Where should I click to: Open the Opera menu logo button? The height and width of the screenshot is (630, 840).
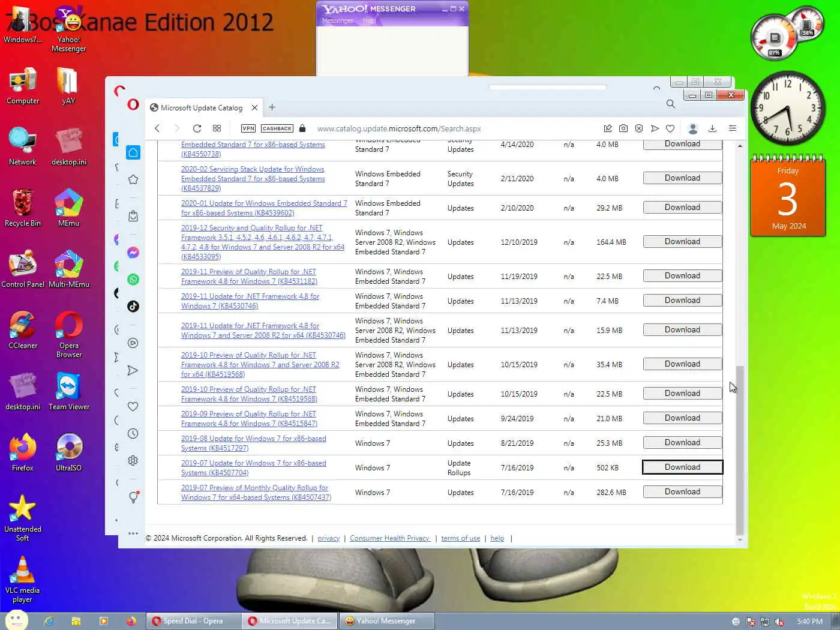(133, 104)
